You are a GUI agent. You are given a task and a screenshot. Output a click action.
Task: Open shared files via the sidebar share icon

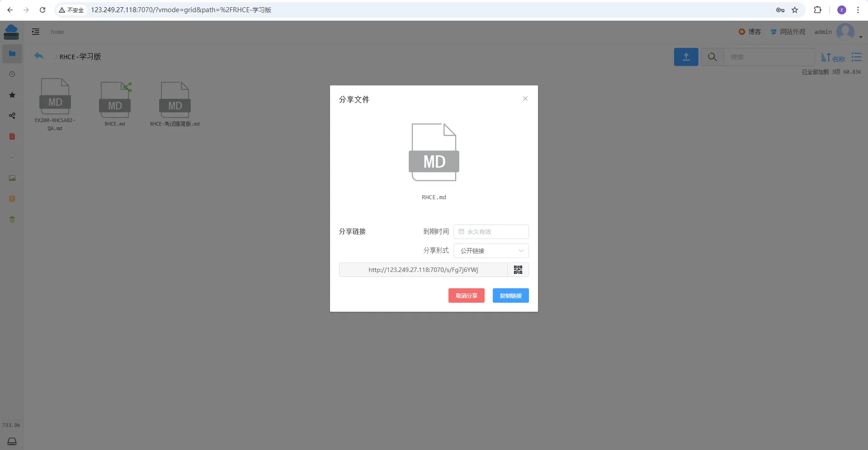(12, 116)
